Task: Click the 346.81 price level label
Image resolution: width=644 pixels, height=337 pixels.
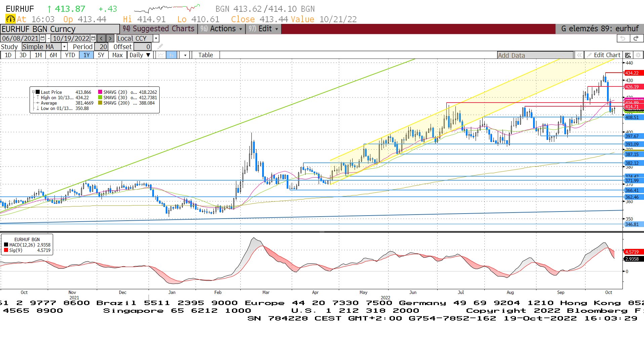Action: point(634,224)
